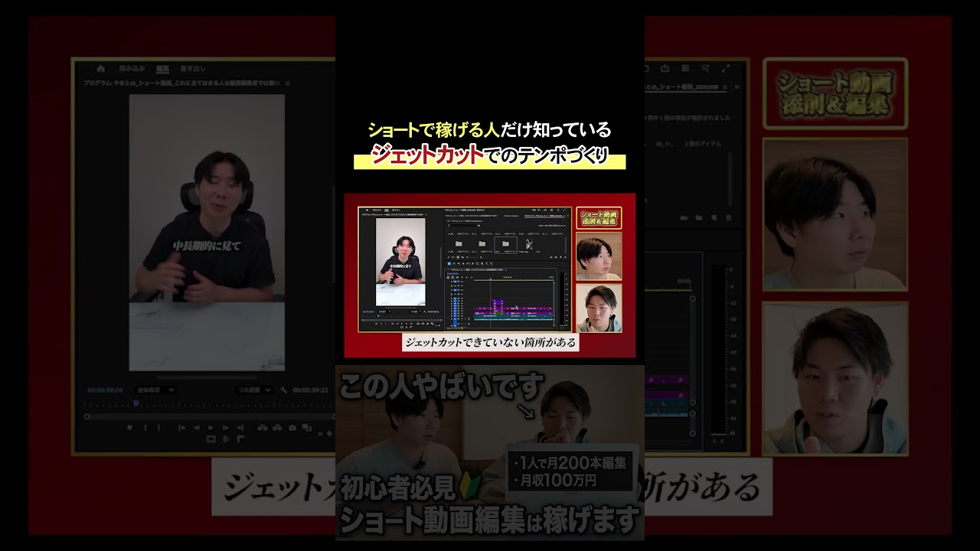Image resolution: width=980 pixels, height=551 pixels.
Task: Click the Project panel vertical scrollbar in background
Action: click(x=730, y=179)
